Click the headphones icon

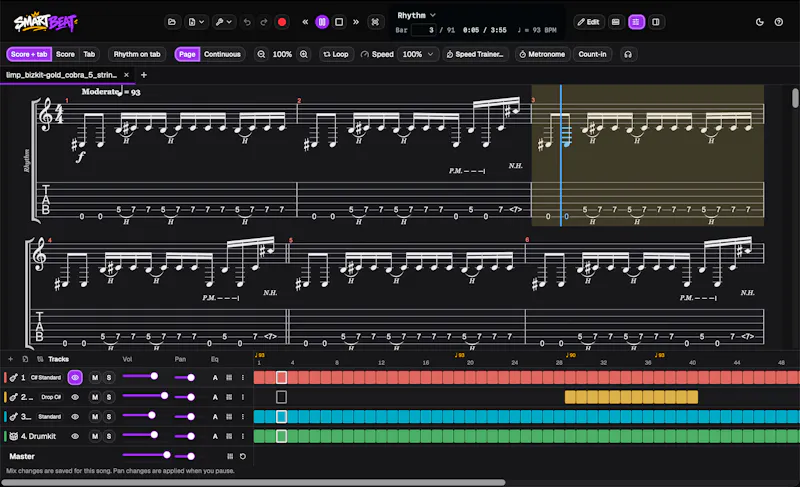click(x=628, y=54)
